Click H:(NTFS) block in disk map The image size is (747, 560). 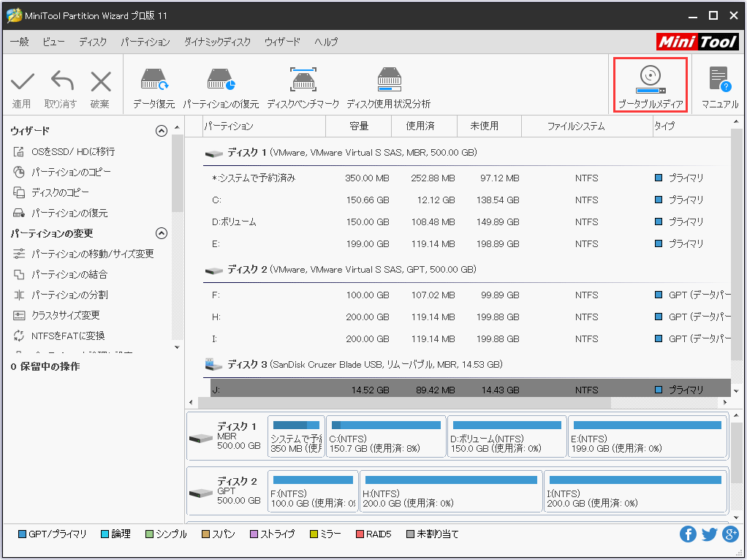tap(451, 491)
